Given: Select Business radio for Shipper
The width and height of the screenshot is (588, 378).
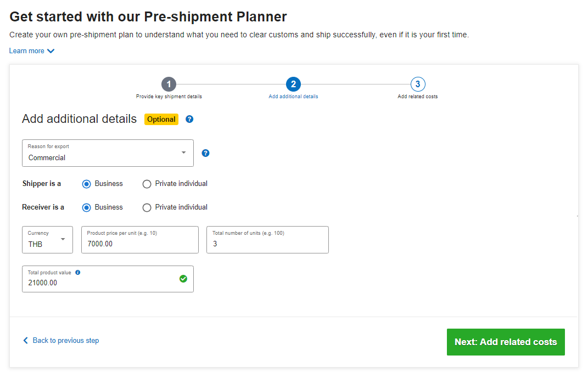Looking at the screenshot, I should pos(86,184).
